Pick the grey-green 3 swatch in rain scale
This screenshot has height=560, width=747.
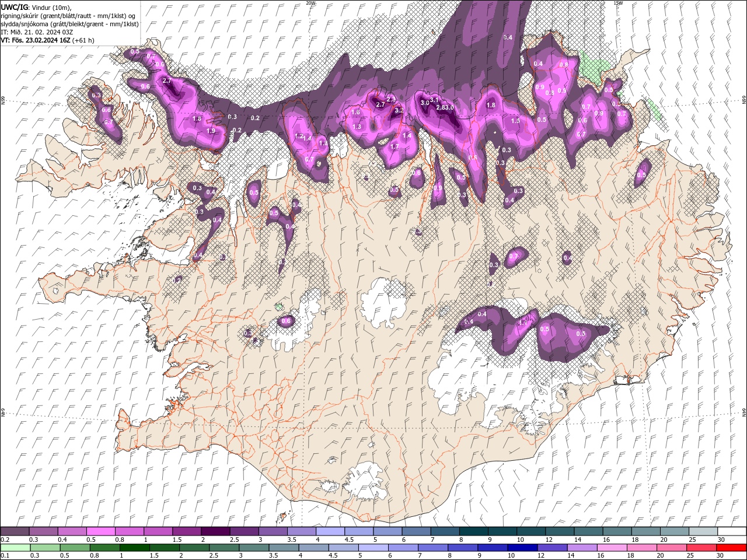(x=254, y=548)
